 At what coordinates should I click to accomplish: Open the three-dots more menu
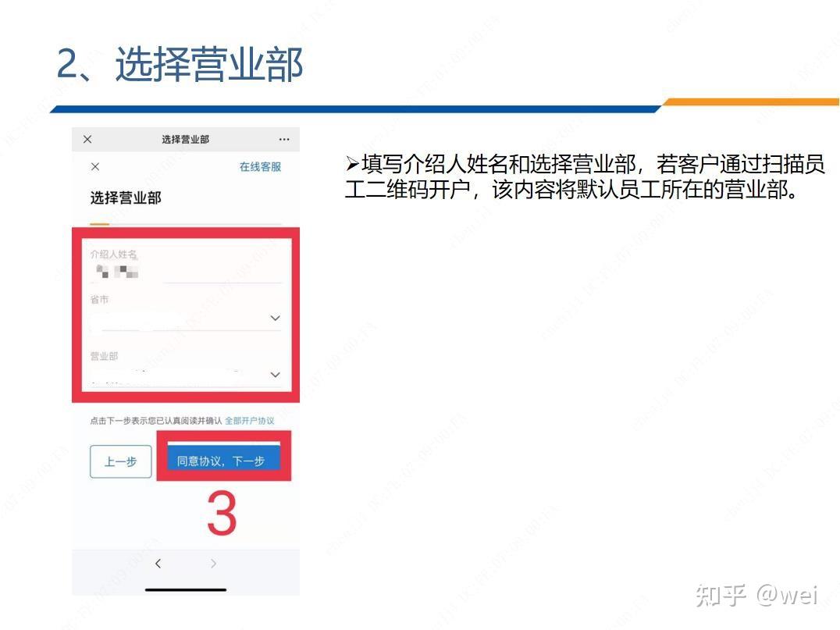pos(284,139)
